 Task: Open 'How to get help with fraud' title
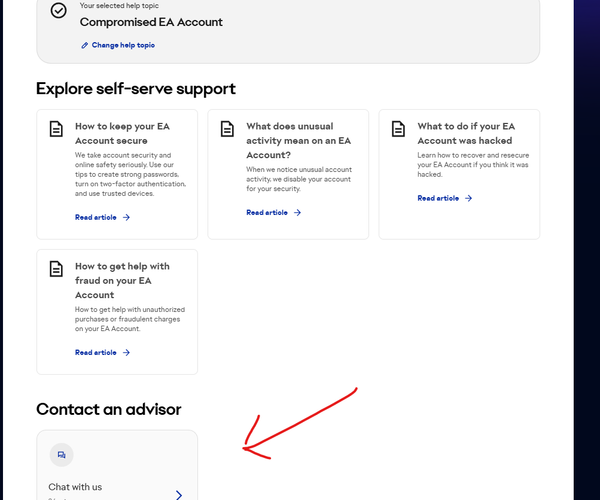(122, 280)
